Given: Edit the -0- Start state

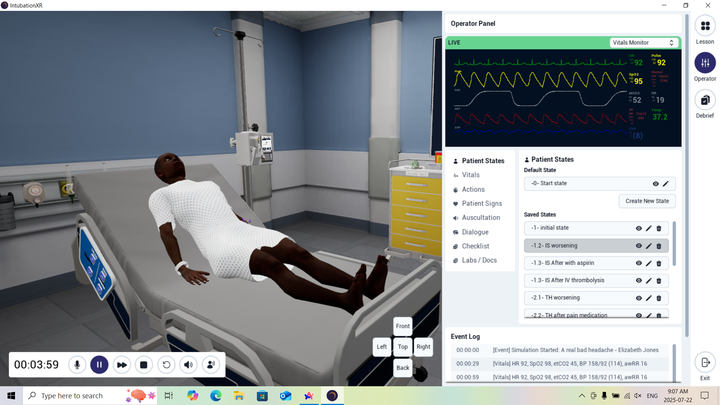Looking at the screenshot, I should (665, 184).
